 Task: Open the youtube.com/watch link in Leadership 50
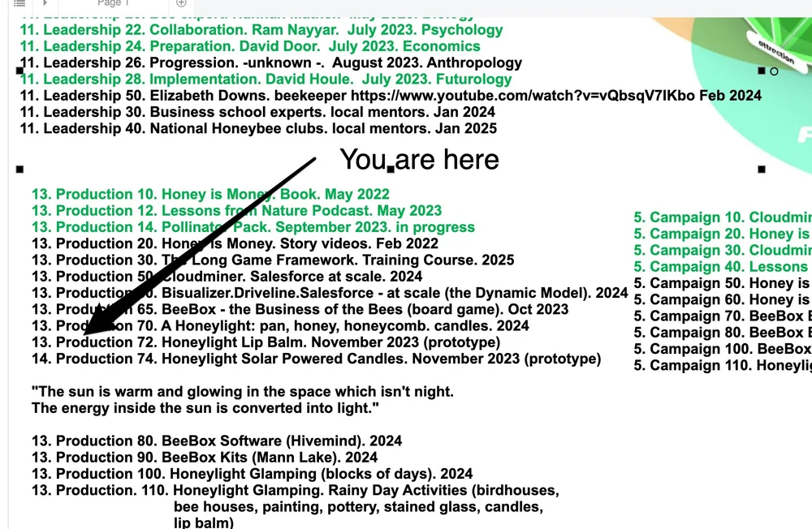pos(522,96)
